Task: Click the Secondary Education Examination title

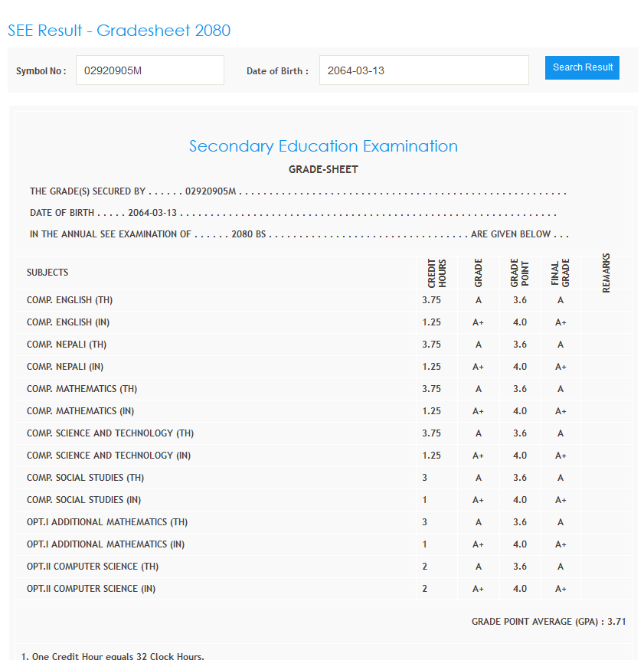Action: (x=323, y=146)
